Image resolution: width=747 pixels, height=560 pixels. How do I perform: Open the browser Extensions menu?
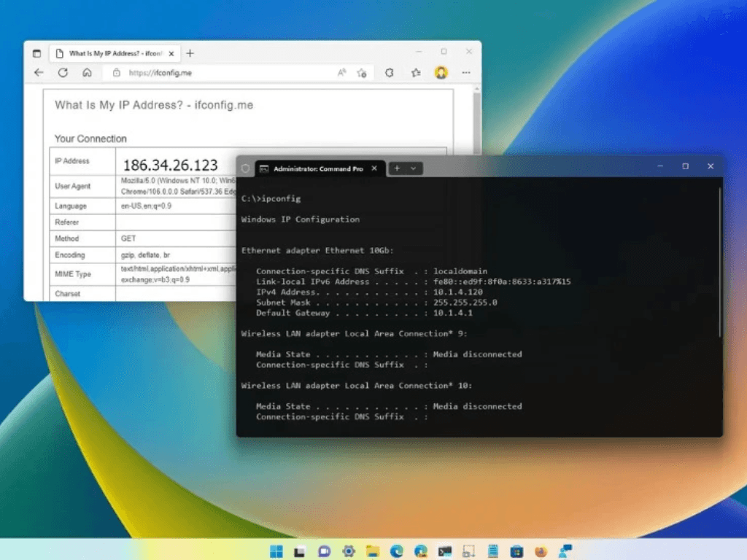click(390, 73)
